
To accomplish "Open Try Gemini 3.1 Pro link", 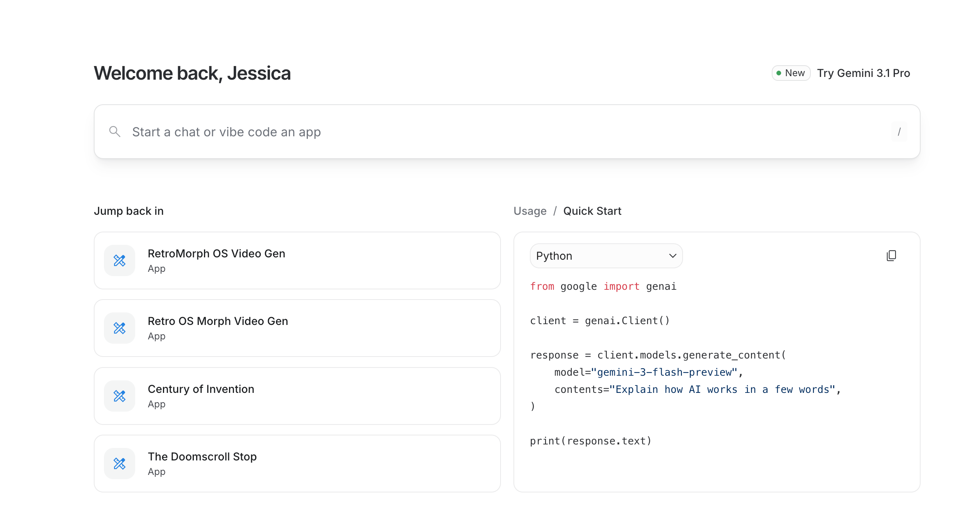I will 863,73.
